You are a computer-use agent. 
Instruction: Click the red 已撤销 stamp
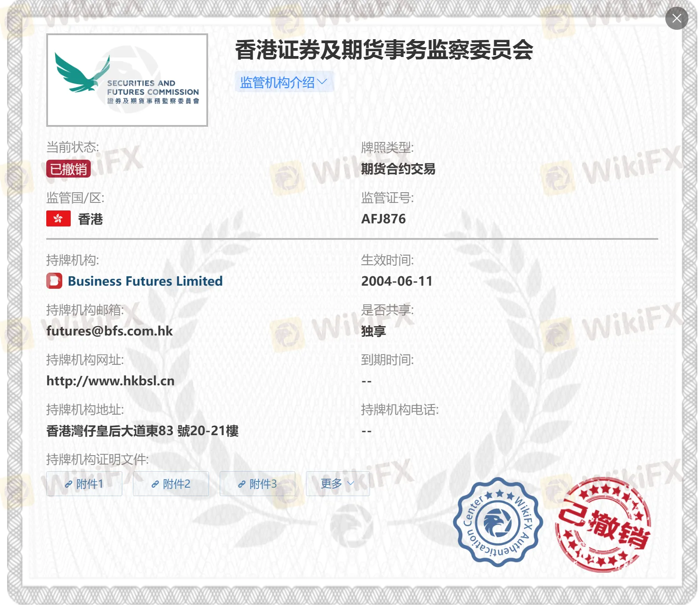pyautogui.click(x=603, y=525)
